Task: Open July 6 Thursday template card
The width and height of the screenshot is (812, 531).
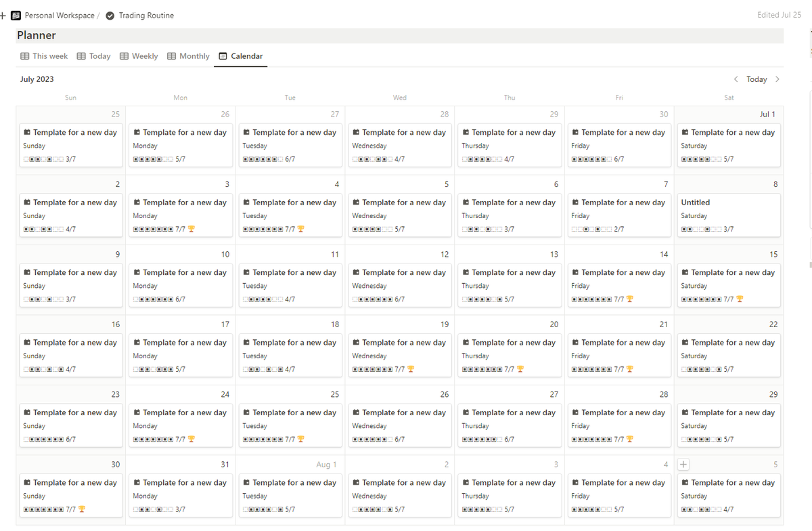Action: [x=510, y=215]
